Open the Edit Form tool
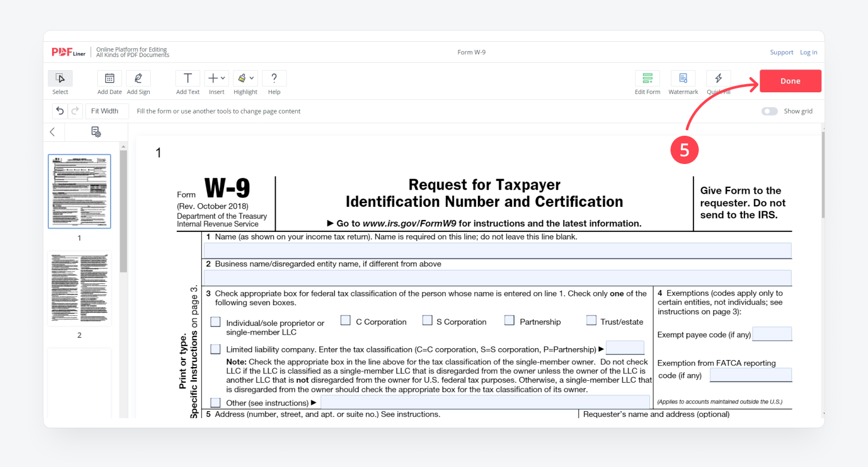The width and height of the screenshot is (868, 467). pos(647,78)
